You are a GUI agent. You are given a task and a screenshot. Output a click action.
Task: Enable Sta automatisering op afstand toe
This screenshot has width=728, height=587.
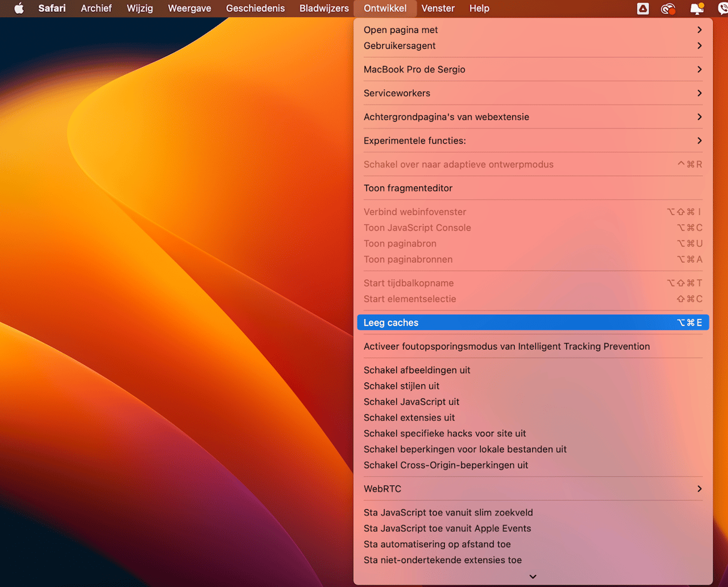437,544
